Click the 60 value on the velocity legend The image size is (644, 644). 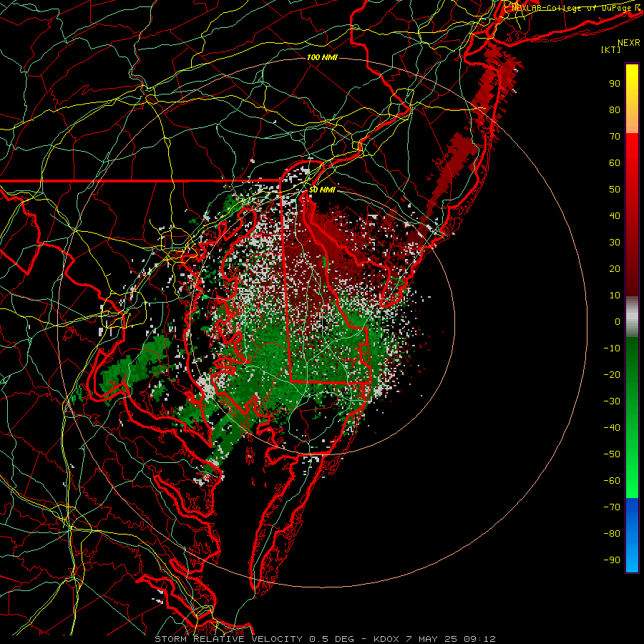[615, 162]
